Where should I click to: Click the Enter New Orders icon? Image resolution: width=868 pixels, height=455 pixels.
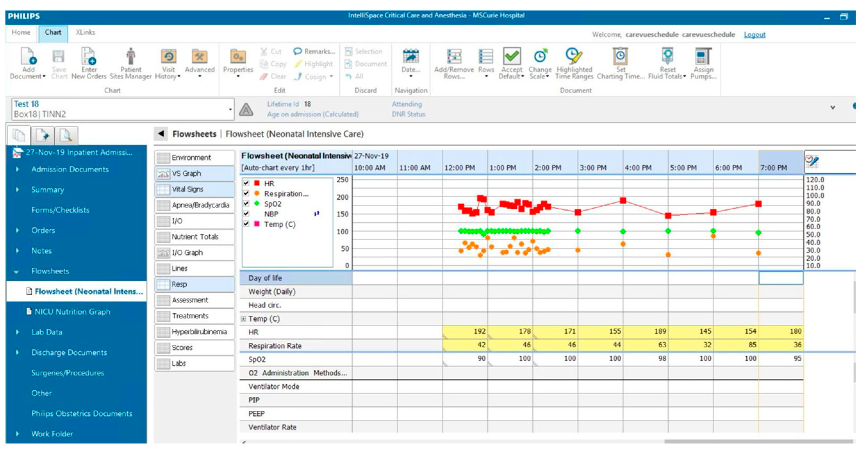click(x=89, y=56)
